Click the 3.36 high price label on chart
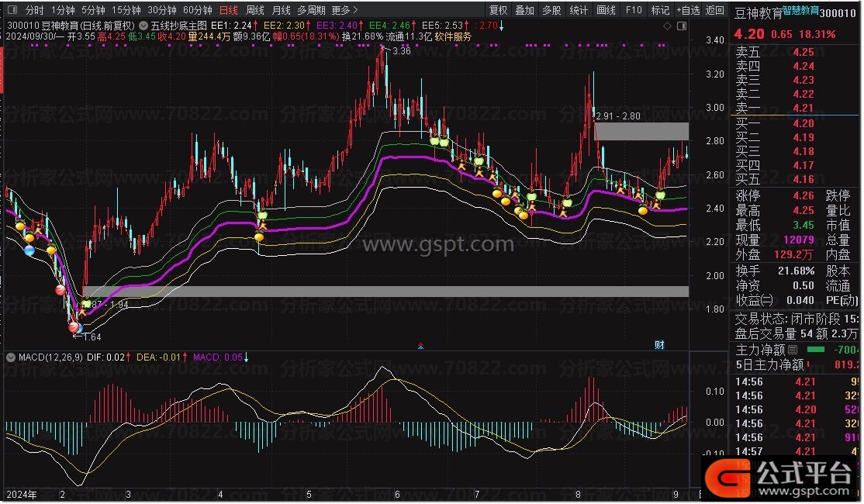The width and height of the screenshot is (864, 504). 401,50
